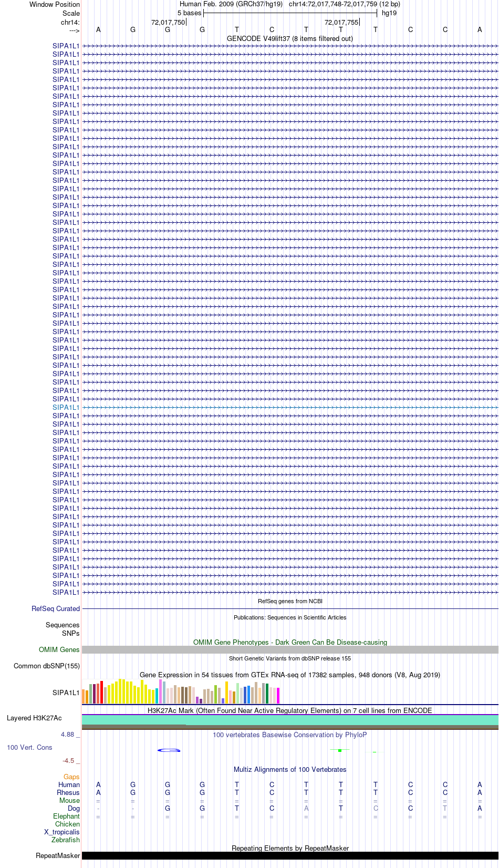
Task: Click the blue loop mark in the PhyloP track
Action: click(169, 750)
